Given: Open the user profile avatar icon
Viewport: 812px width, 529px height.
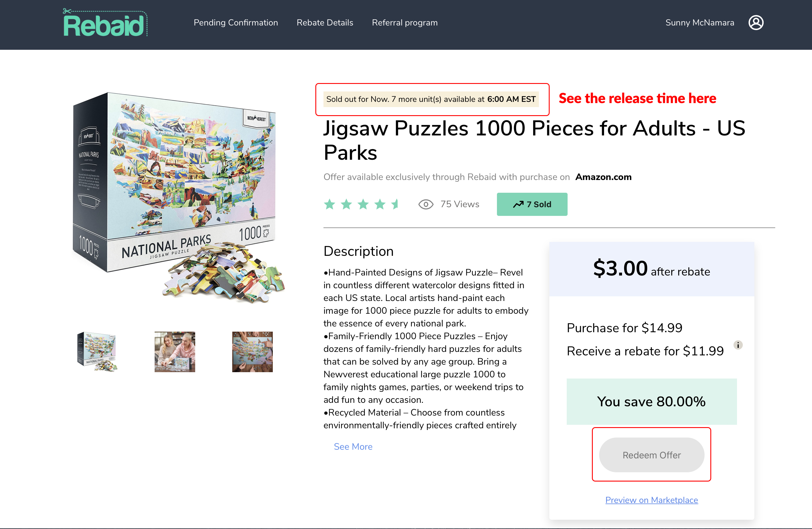Looking at the screenshot, I should click(756, 23).
